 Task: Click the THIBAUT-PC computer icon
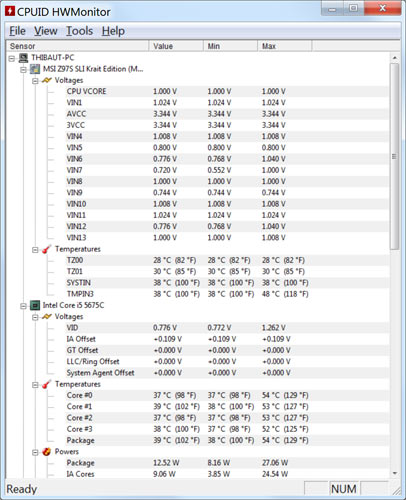point(23,58)
